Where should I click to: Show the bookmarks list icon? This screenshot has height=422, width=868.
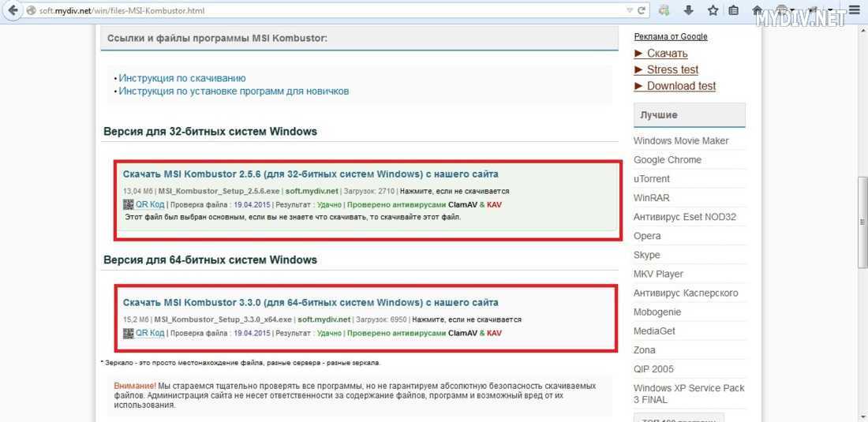pyautogui.click(x=735, y=10)
